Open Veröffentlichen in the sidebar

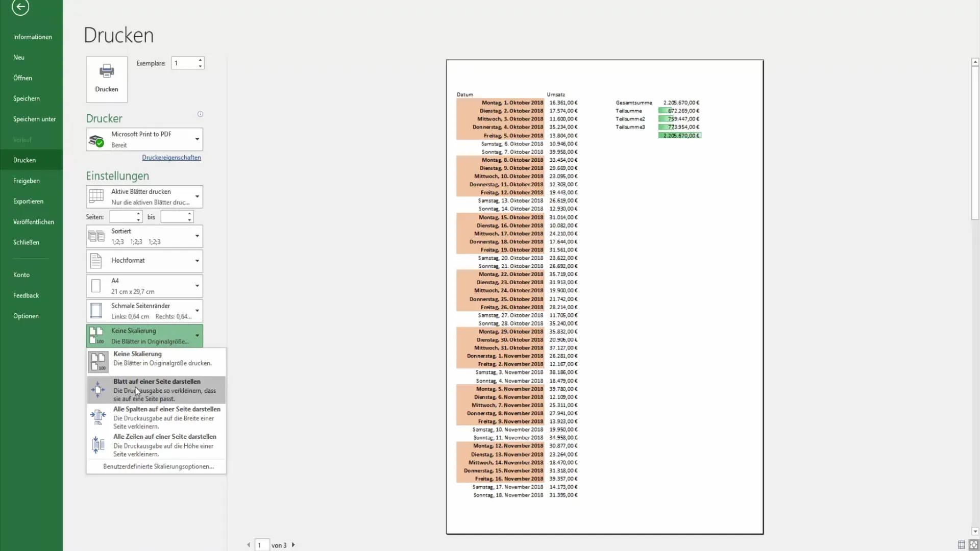pyautogui.click(x=32, y=222)
